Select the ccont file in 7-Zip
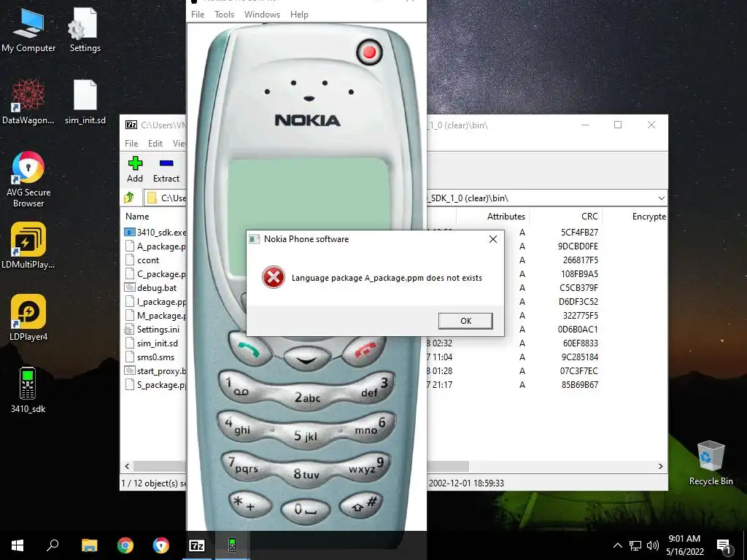The width and height of the screenshot is (747, 560). point(148,260)
